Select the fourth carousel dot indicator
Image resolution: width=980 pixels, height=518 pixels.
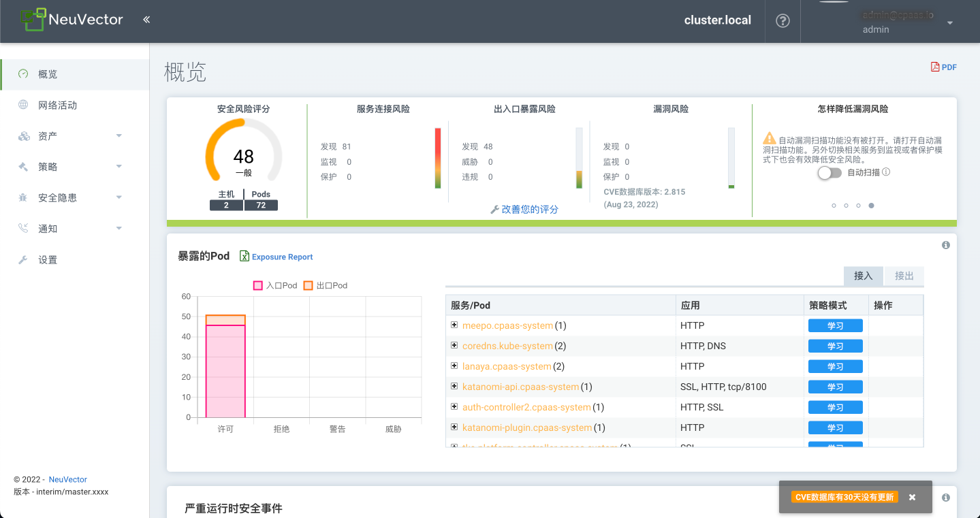(x=871, y=205)
